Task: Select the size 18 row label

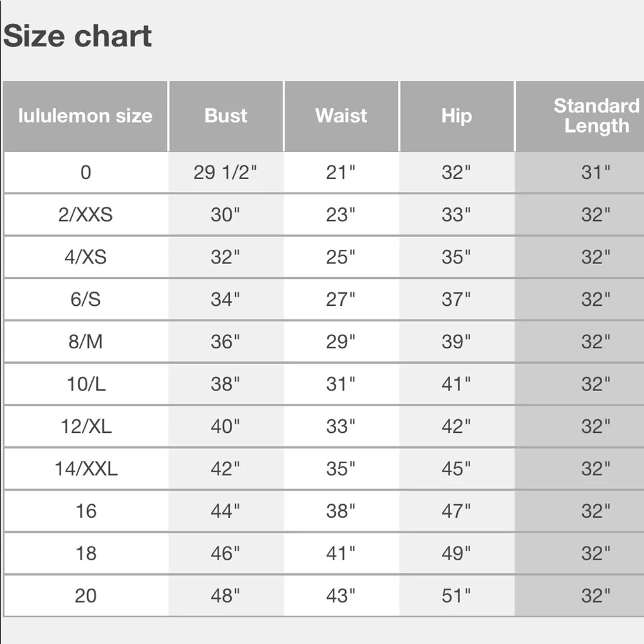Action: click(86, 553)
